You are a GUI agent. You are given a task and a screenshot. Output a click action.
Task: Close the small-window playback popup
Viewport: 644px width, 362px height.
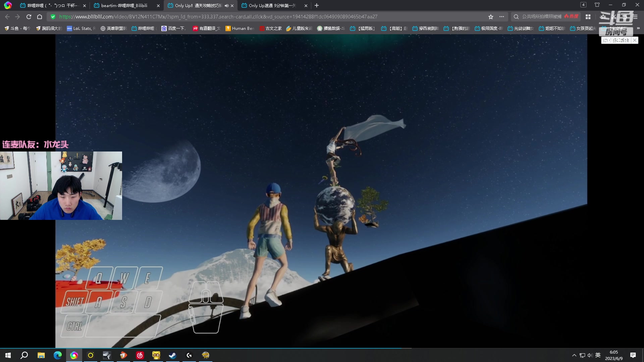[x=635, y=40]
